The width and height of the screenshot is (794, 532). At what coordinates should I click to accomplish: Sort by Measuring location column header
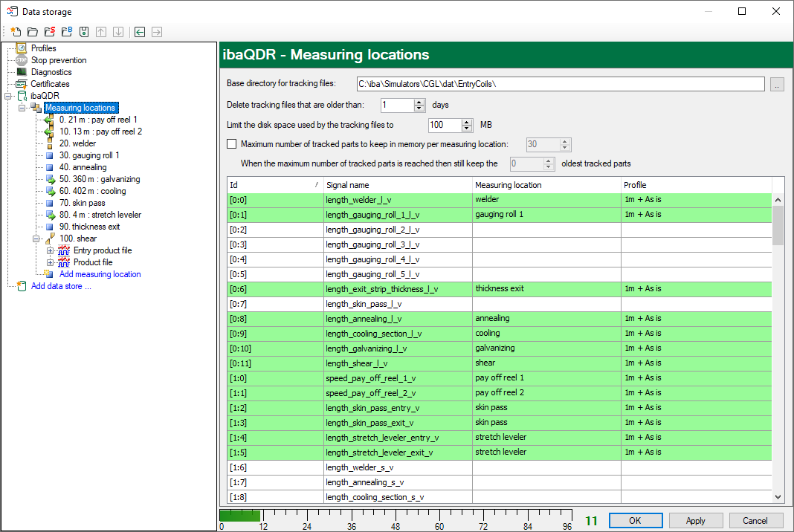(x=546, y=185)
